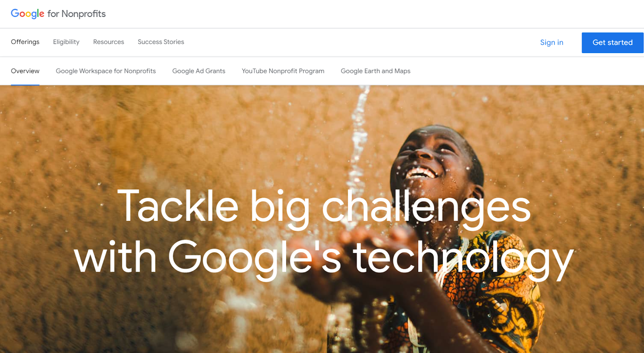644x353 pixels.
Task: Click the Sign in link
Action: point(551,42)
